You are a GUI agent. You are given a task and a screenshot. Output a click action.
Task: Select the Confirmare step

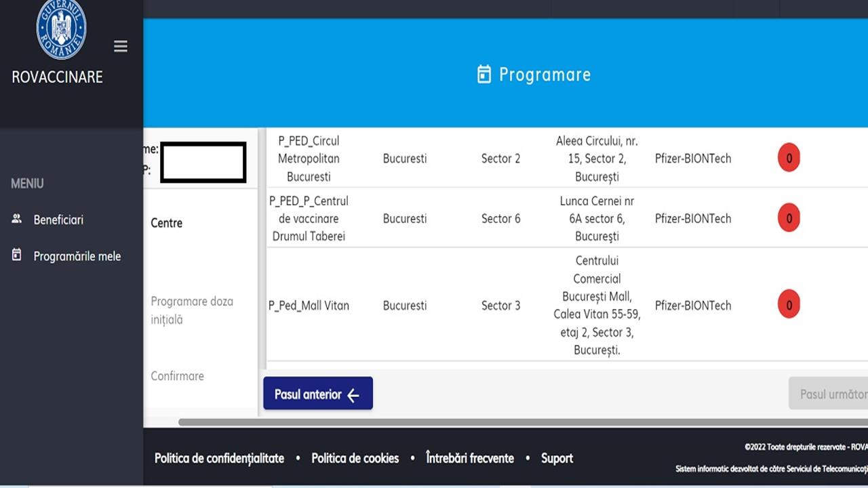(x=178, y=376)
